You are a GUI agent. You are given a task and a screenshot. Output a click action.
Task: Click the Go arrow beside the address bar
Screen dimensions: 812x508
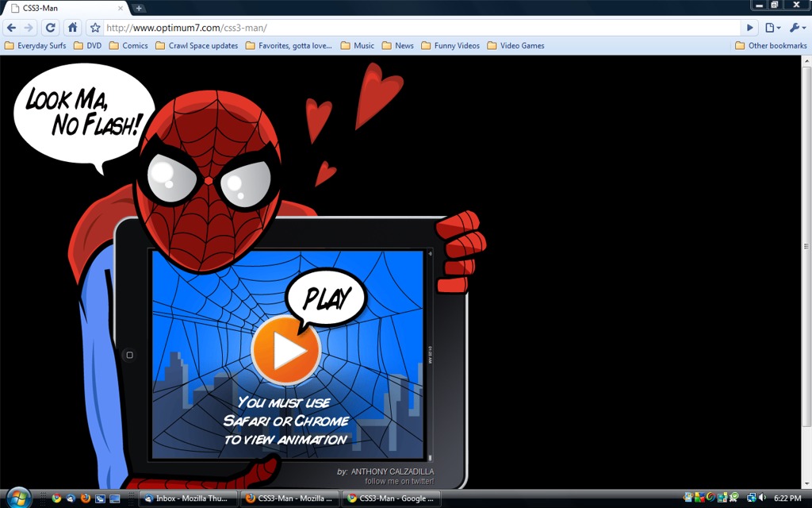tap(749, 28)
